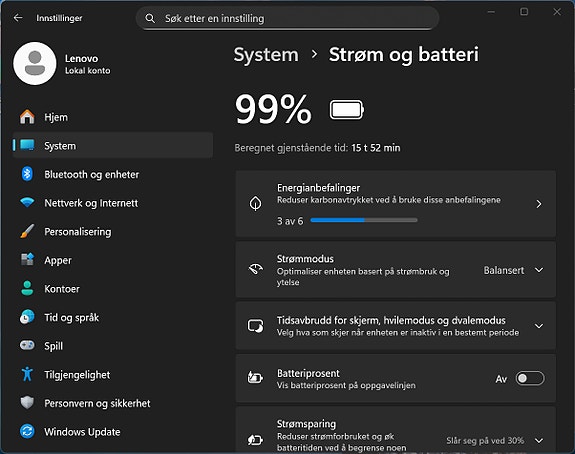Click the System breadcrumb link
Viewport: 575px width, 454px height.
click(x=266, y=55)
